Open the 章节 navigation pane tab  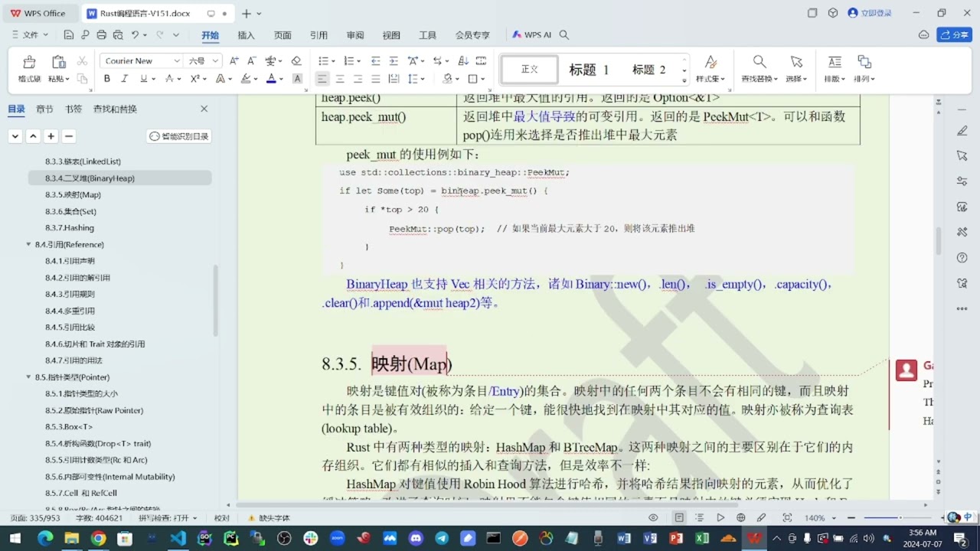tap(44, 109)
